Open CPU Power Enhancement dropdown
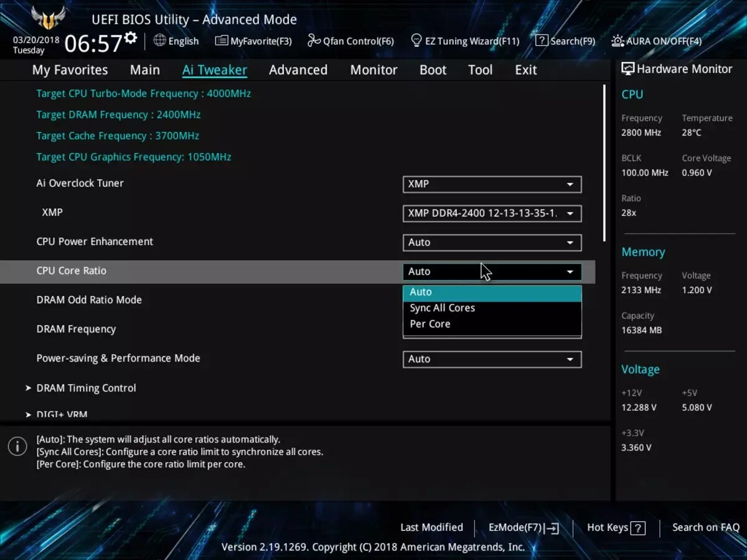This screenshot has width=747, height=560. (492, 243)
